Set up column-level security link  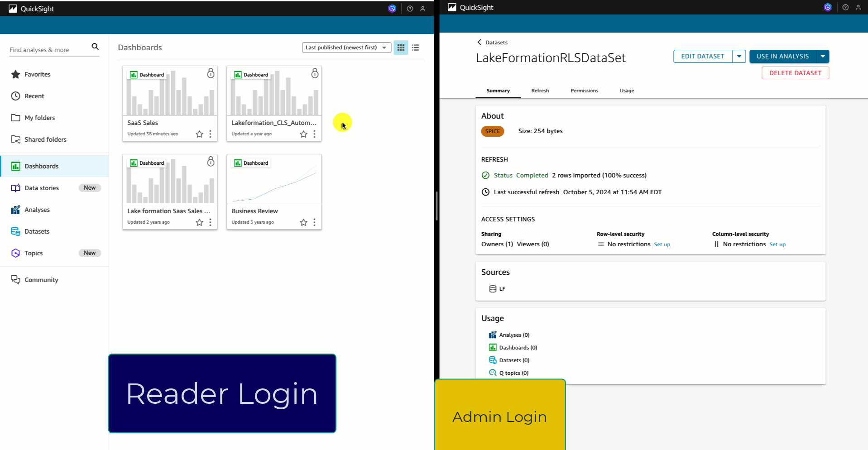pos(777,244)
